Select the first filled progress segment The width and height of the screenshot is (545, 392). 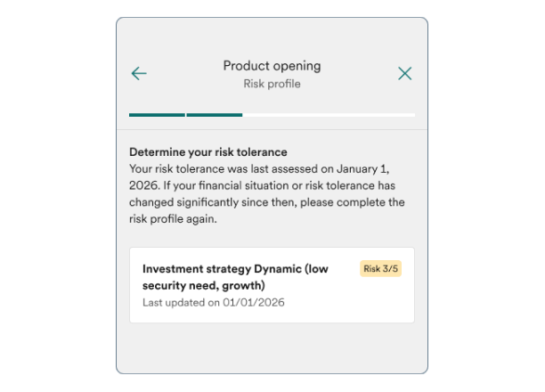157,115
